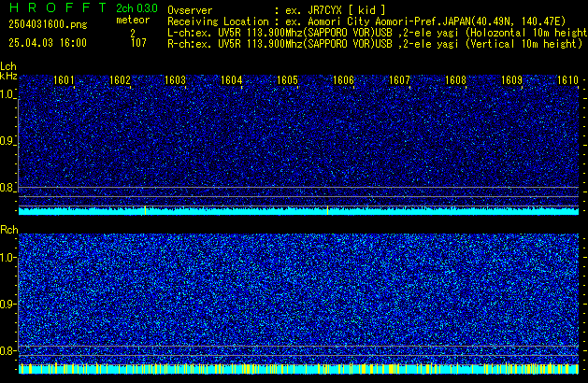Click the 0.8 frequency tick on Lch axis
588x383 pixels.
[x=7, y=188]
